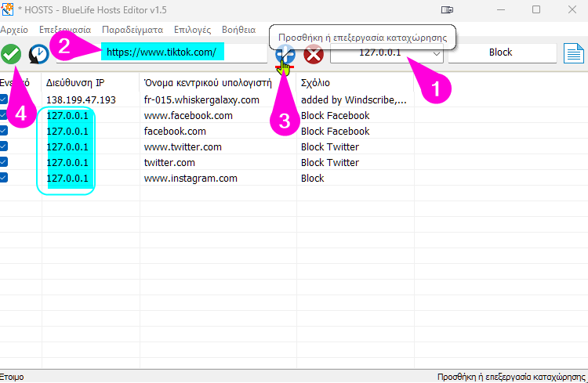Image resolution: width=588 pixels, height=383 pixels.
Task: Click the Block Twitter comment for www.twitter.com
Action: coord(330,147)
